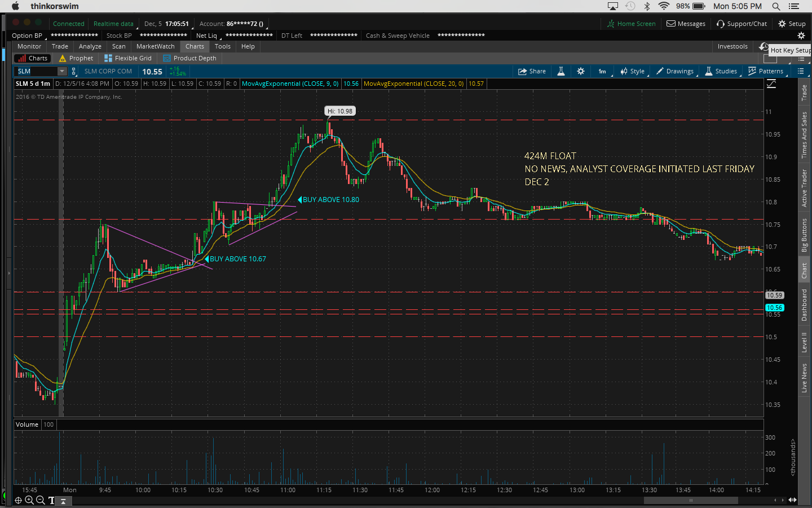Open the flask (Edit studies) icon
Viewport: 812px width, 508px height.
[561, 71]
